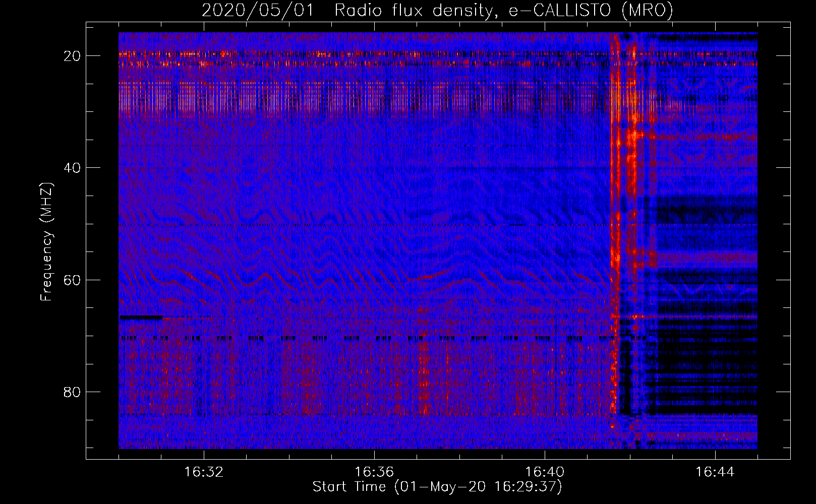Click the '40' frequency tick label

click(73, 168)
